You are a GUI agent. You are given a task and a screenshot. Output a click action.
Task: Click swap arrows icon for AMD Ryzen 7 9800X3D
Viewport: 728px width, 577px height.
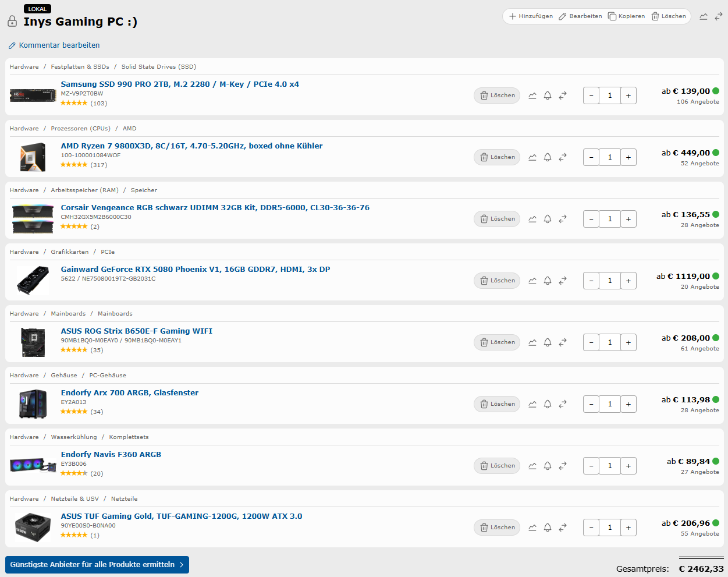(x=563, y=157)
